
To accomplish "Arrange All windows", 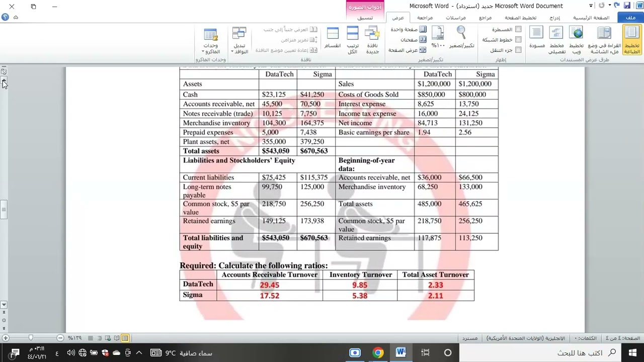I will tap(353, 40).
